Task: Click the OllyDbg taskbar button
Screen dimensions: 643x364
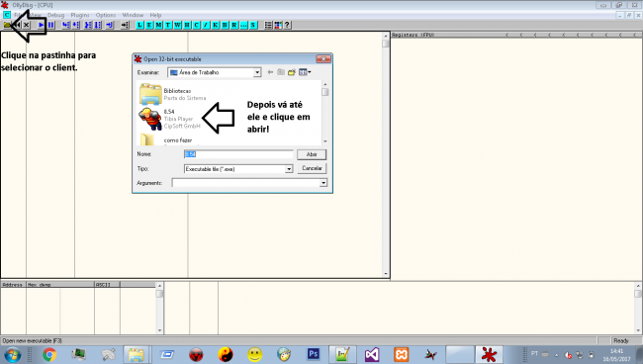Action: click(489, 354)
